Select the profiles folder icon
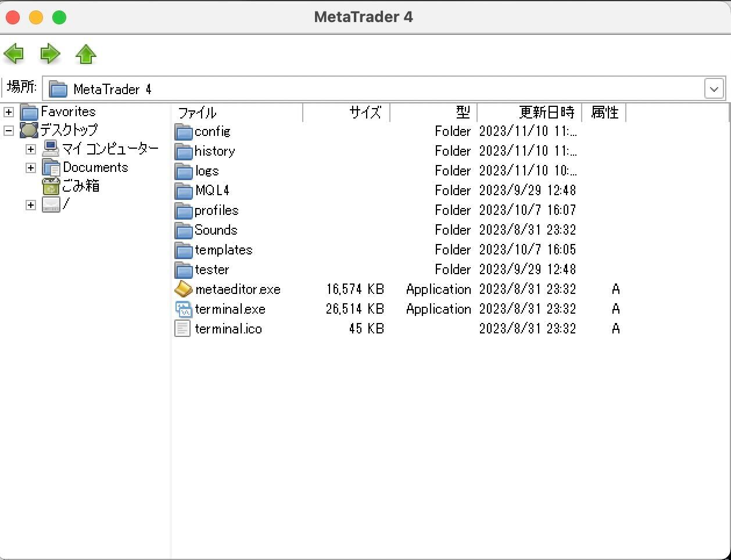Image resolution: width=731 pixels, height=560 pixels. tap(184, 211)
